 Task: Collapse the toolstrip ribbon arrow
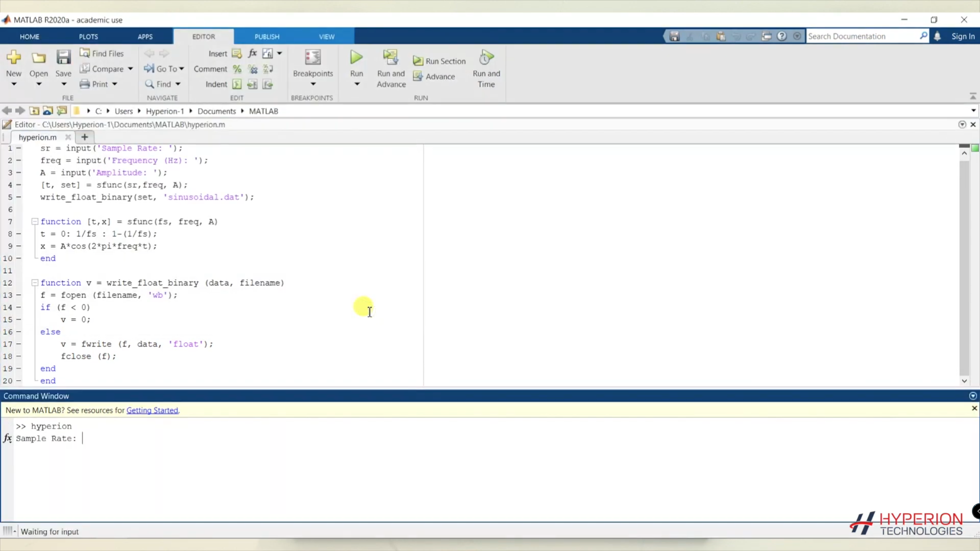click(973, 96)
